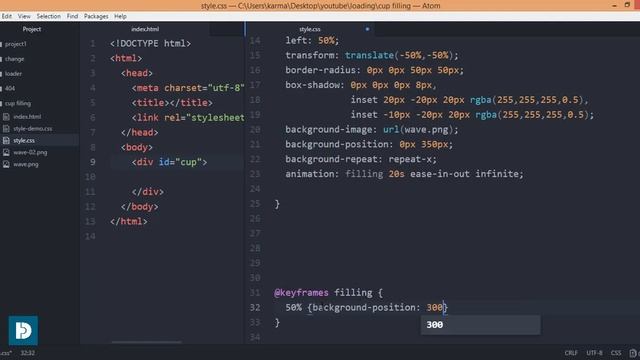Open style-demo.css in the tree
The height and width of the screenshot is (360, 640).
(33, 129)
